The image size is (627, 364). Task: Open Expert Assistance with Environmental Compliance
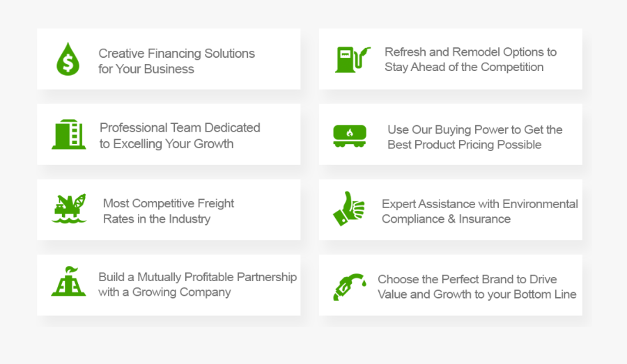click(479, 212)
